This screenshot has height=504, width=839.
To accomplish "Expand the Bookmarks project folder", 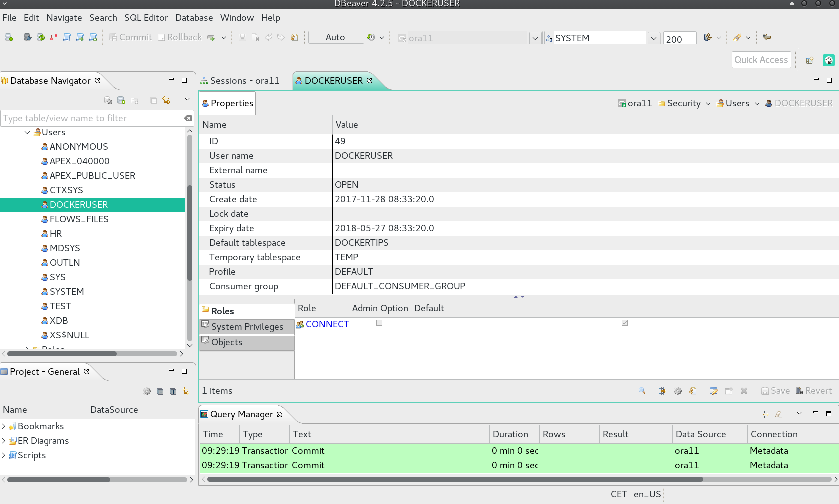I will coord(4,426).
